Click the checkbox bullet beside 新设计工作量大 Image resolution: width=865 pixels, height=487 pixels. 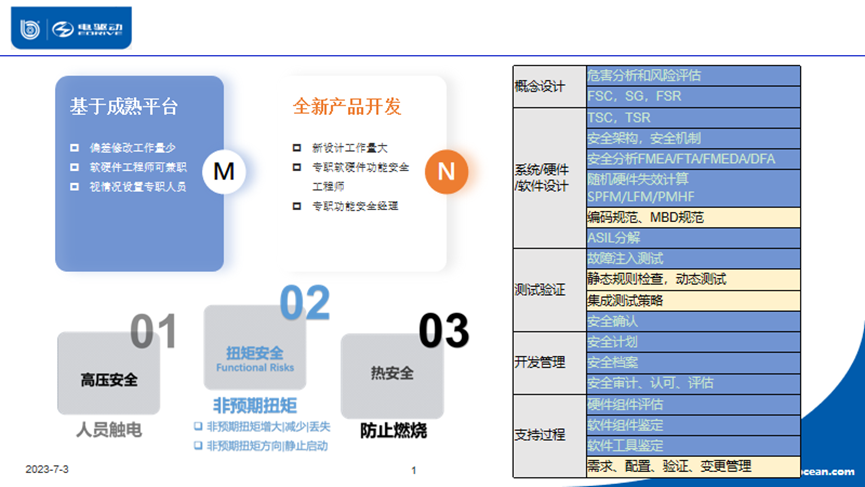(296, 146)
